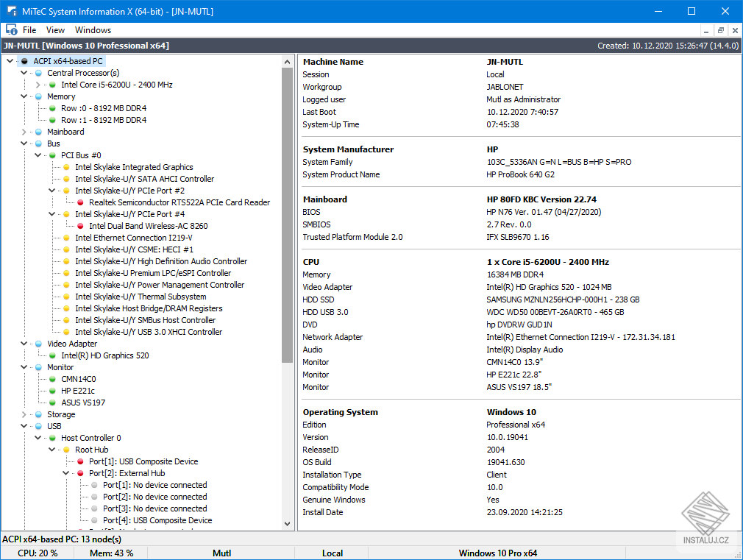Expand the Mainboard branch

tap(24, 132)
